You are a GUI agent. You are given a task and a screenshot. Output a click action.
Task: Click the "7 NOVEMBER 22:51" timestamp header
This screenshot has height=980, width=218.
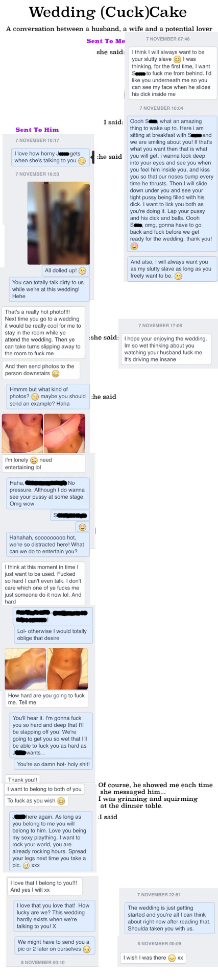159,894
